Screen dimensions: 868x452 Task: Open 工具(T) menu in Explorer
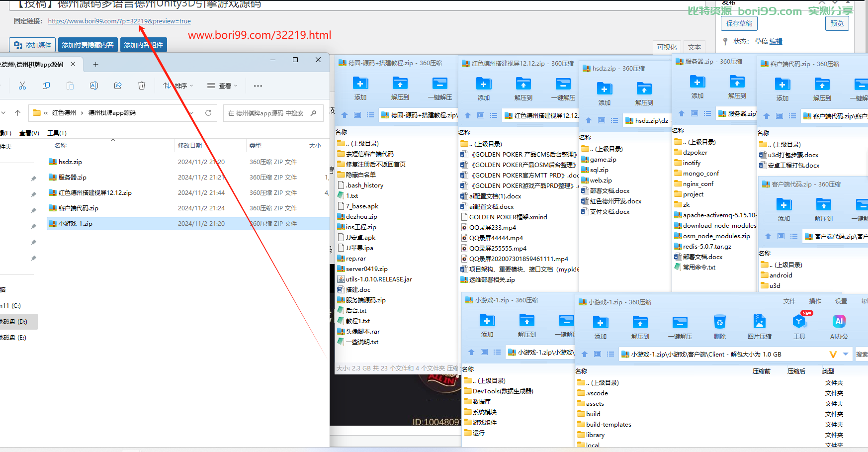57,133
